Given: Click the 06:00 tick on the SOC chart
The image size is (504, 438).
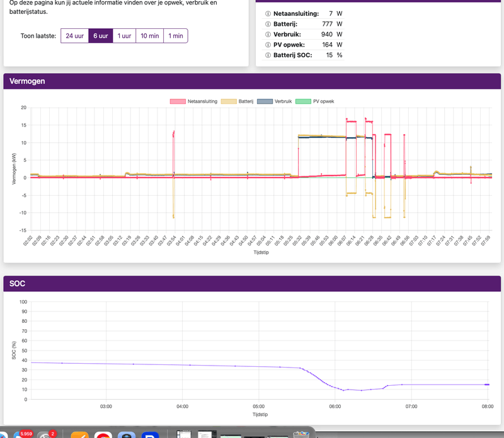Looking at the screenshot, I should (335, 407).
